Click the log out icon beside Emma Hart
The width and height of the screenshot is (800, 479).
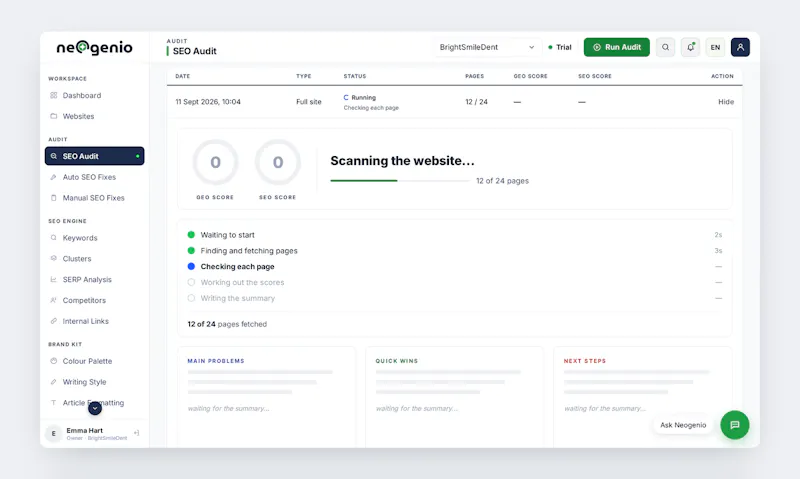137,433
